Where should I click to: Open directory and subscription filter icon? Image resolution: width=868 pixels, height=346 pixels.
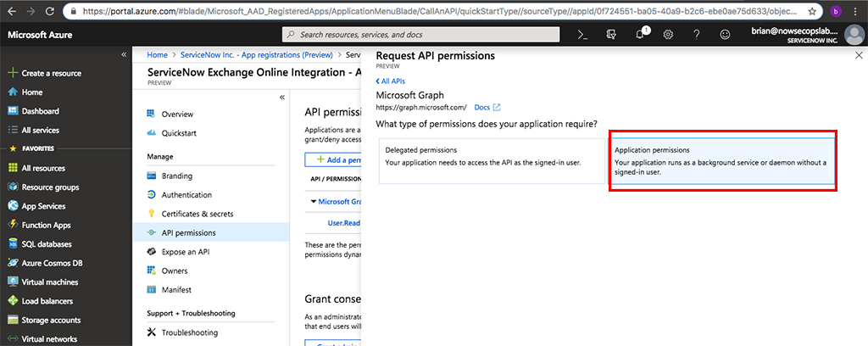(x=611, y=34)
